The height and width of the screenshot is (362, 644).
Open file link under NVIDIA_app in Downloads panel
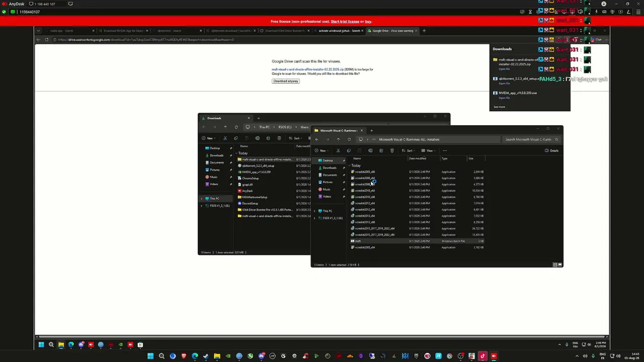(x=504, y=98)
